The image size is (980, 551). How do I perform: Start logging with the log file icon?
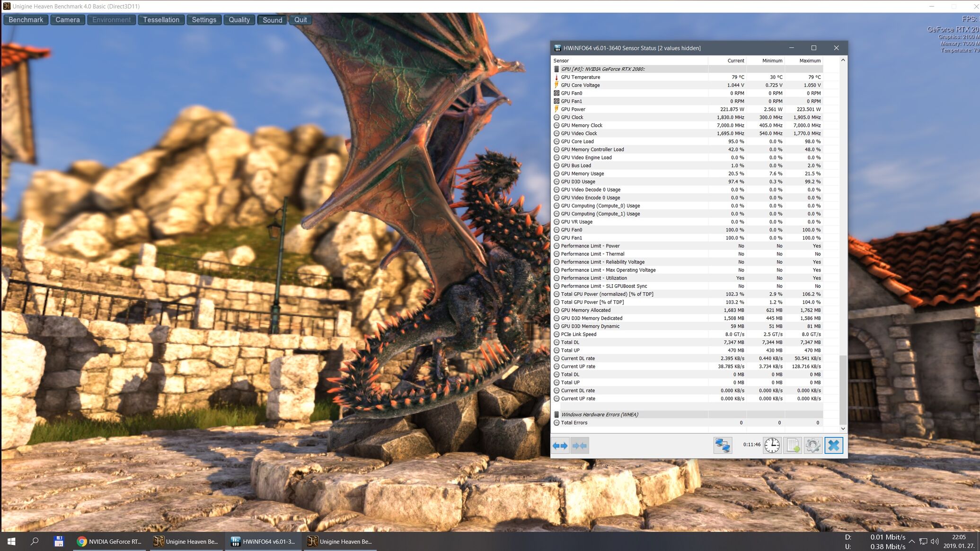tap(793, 446)
